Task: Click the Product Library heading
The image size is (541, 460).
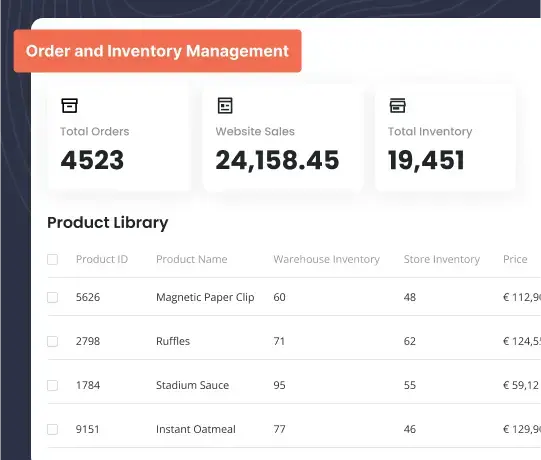Action: tap(108, 223)
